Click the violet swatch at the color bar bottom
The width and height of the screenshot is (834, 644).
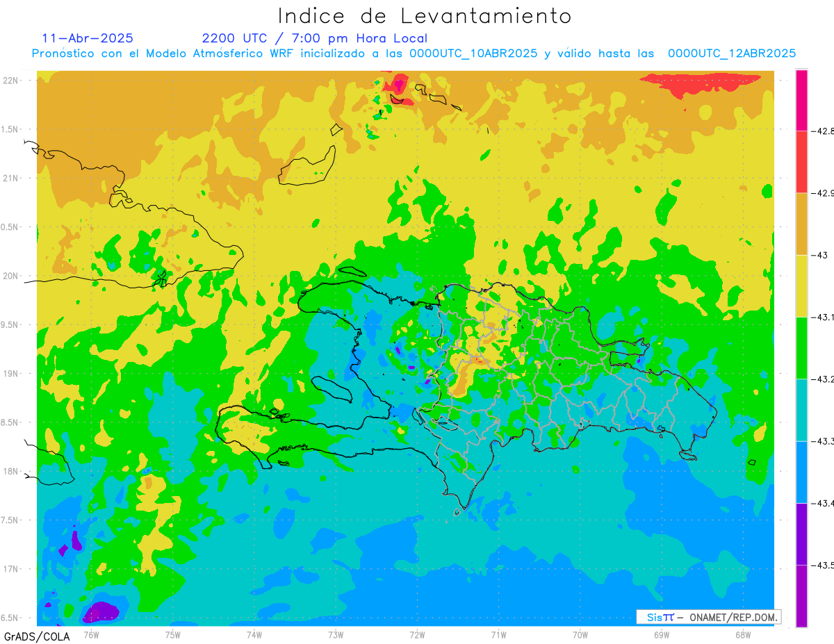[801, 595]
